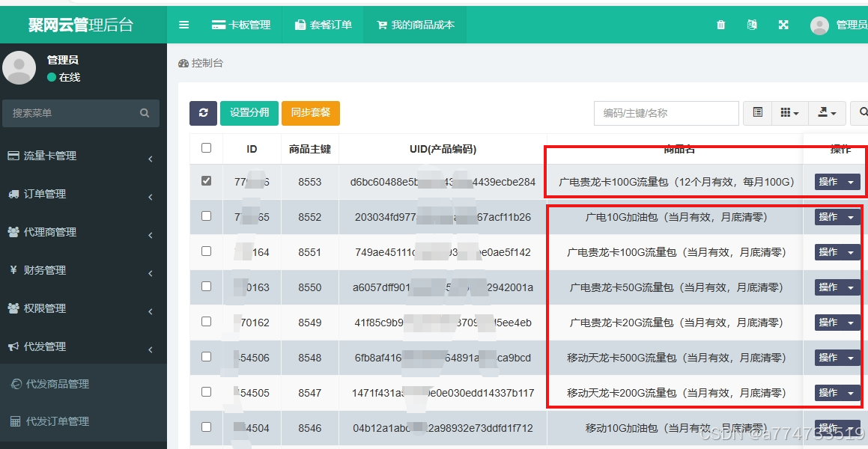
Task: Click the language switch icon in top bar
Action: pos(752,25)
